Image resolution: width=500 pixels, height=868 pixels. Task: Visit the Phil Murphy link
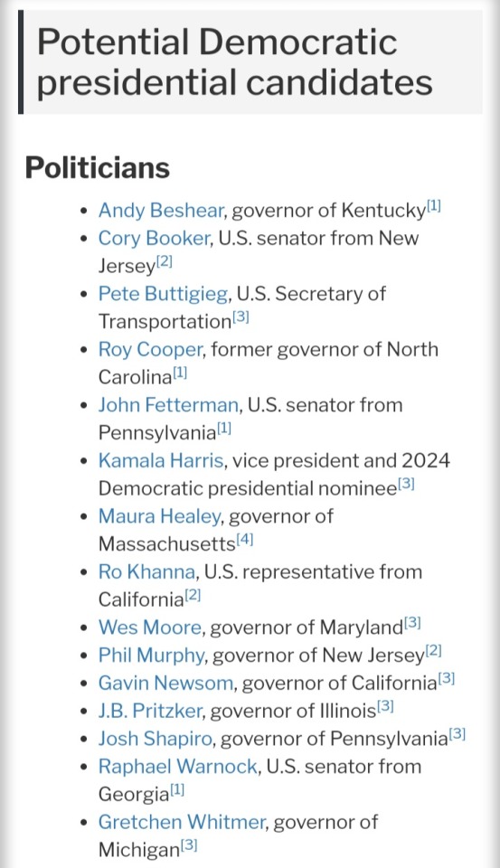coord(152,655)
